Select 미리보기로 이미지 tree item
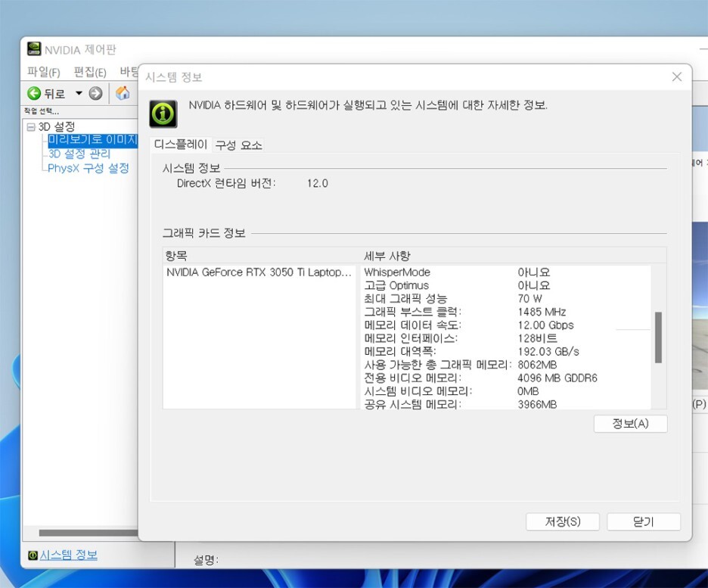708x588 pixels. pyautogui.click(x=92, y=140)
